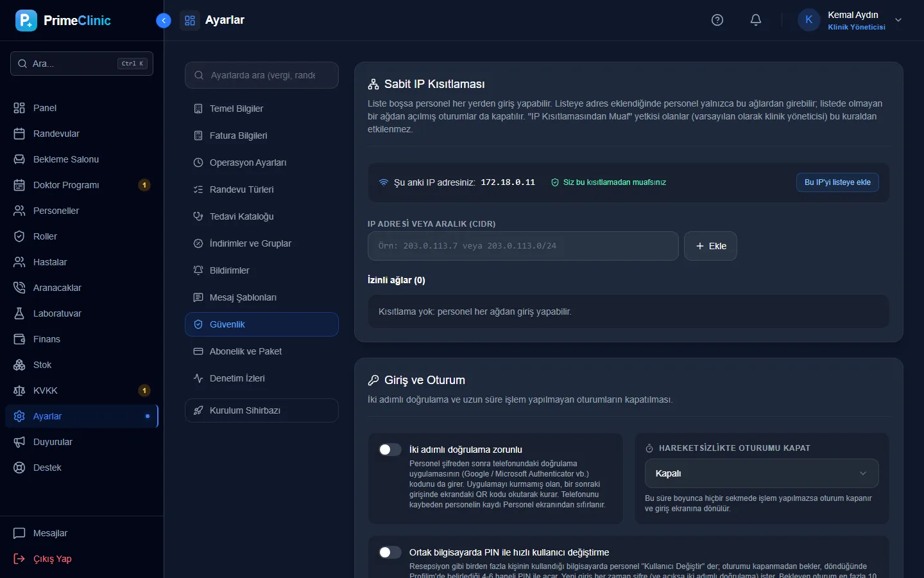The image size is (924, 578).
Task: Click the Stok boxes icon
Action: tap(19, 365)
